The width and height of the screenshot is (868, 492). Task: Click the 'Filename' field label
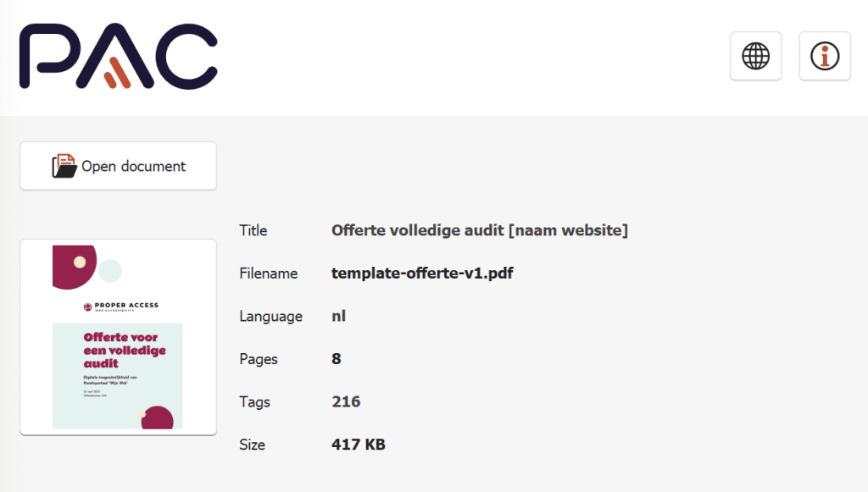[269, 273]
